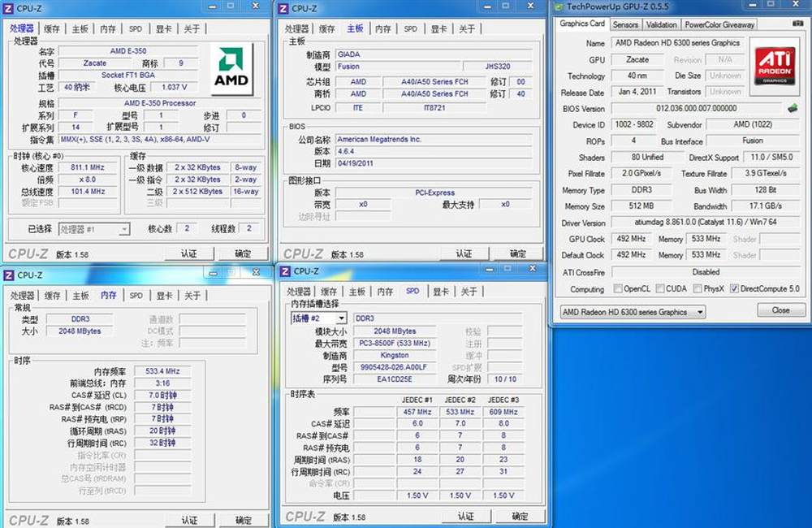This screenshot has width=812, height=528.
Task: Uncheck the DirectCompute 5.0 checkbox
Action: [x=734, y=288]
